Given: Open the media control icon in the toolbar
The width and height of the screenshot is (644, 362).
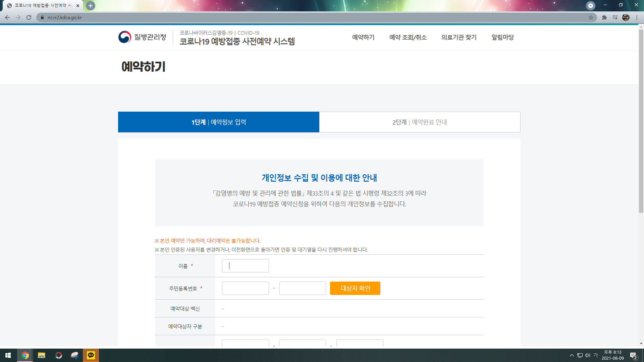Looking at the screenshot, I should point(615,17).
